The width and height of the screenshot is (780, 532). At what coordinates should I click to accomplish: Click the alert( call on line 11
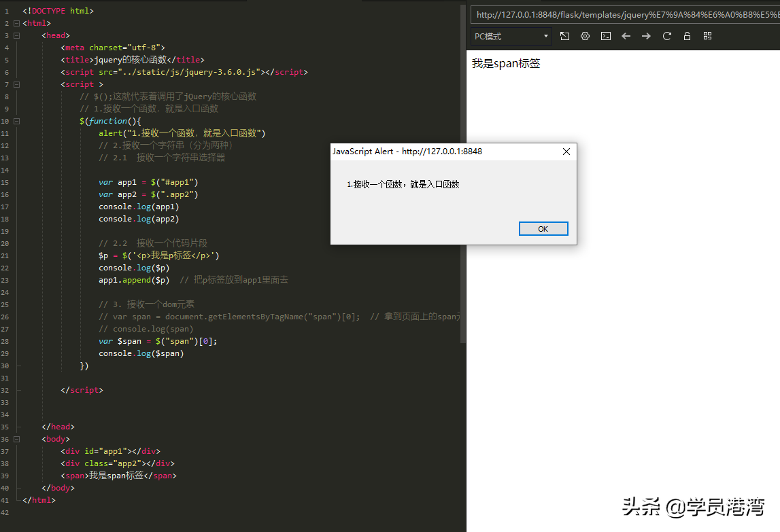[x=182, y=133]
